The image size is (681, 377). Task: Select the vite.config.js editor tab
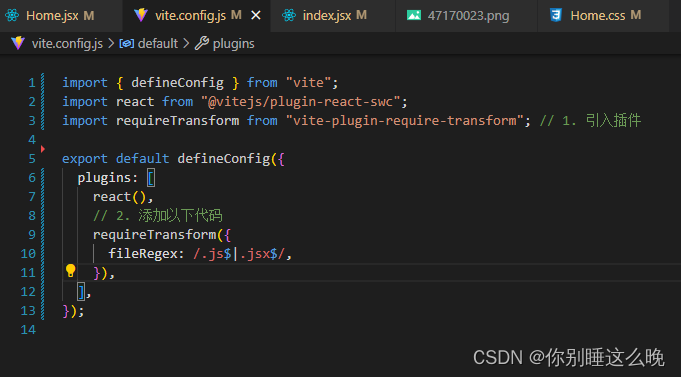click(196, 16)
